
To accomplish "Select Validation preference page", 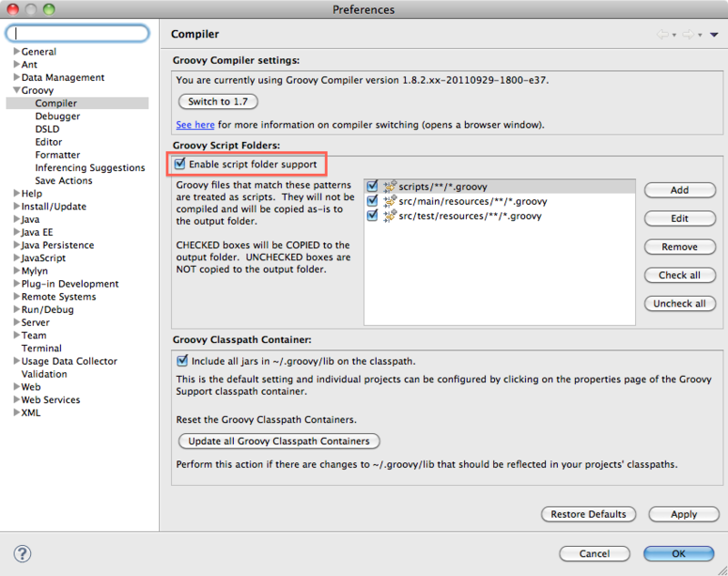I will 44,374.
